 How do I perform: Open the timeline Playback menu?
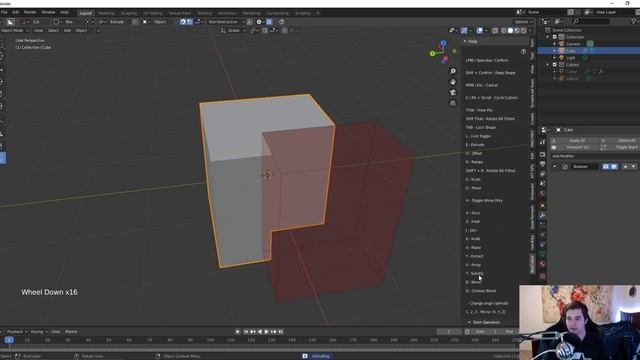click(x=17, y=332)
